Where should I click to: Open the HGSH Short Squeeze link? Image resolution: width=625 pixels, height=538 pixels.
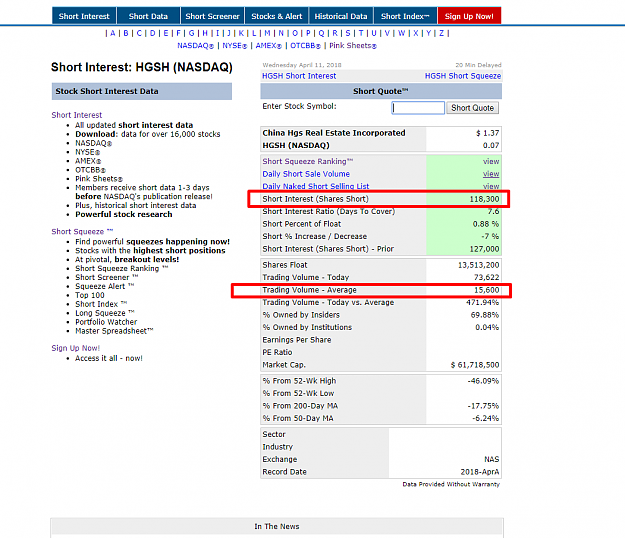(463, 76)
